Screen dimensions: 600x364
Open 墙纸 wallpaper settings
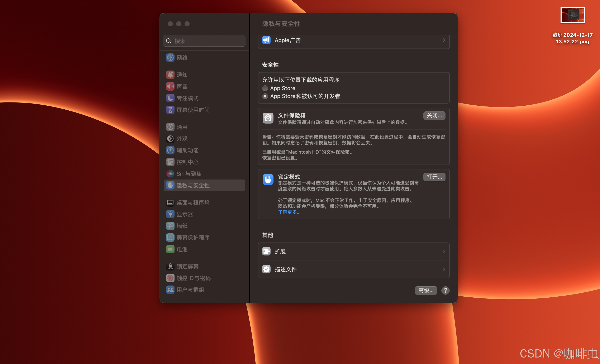(182, 226)
